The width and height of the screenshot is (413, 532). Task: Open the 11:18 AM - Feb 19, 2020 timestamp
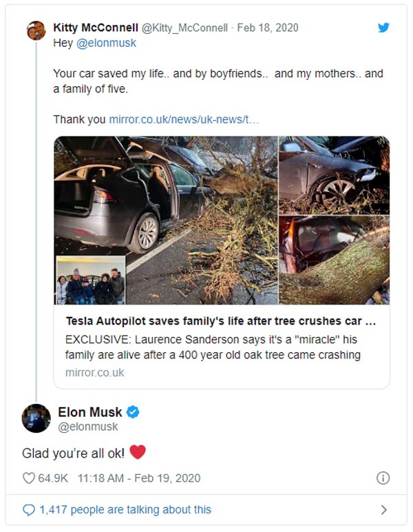coord(138,478)
